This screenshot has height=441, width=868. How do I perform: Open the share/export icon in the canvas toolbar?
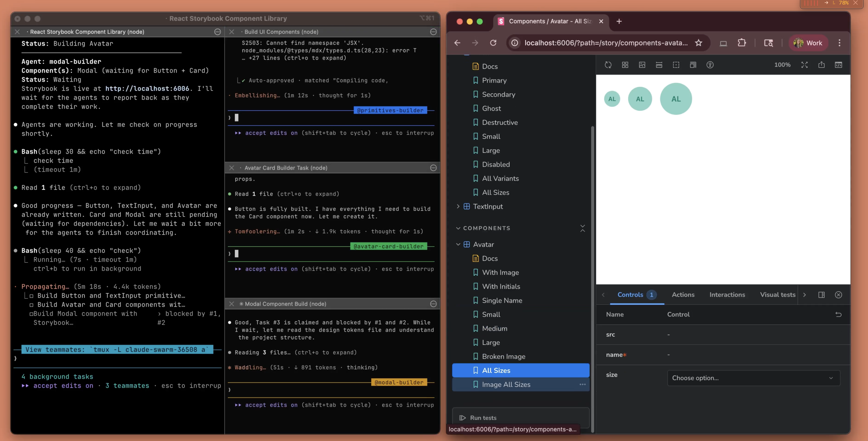point(821,65)
